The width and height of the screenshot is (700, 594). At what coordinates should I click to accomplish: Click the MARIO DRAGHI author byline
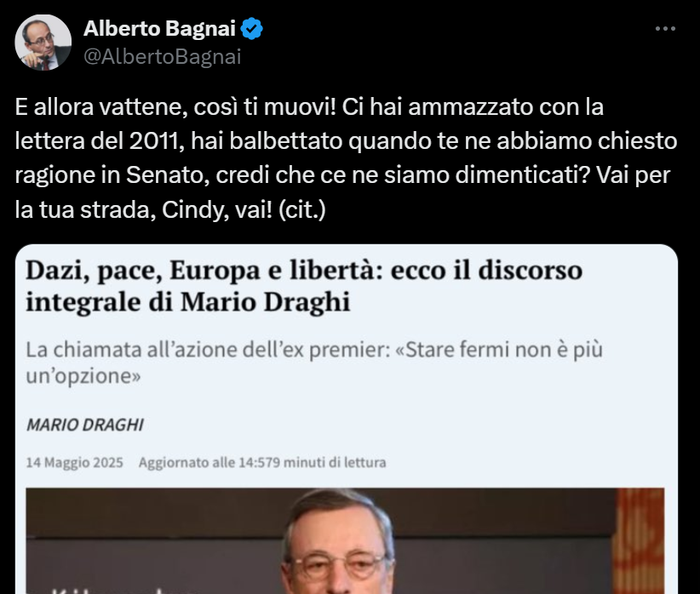(x=85, y=425)
